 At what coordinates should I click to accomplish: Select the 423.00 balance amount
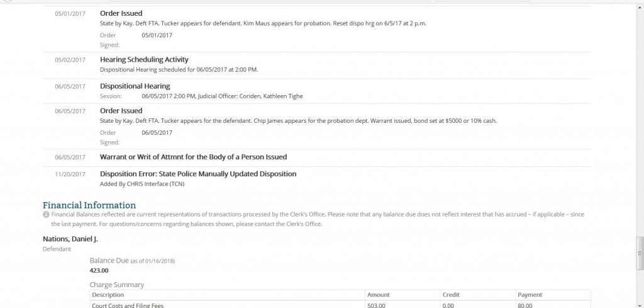coord(99,271)
